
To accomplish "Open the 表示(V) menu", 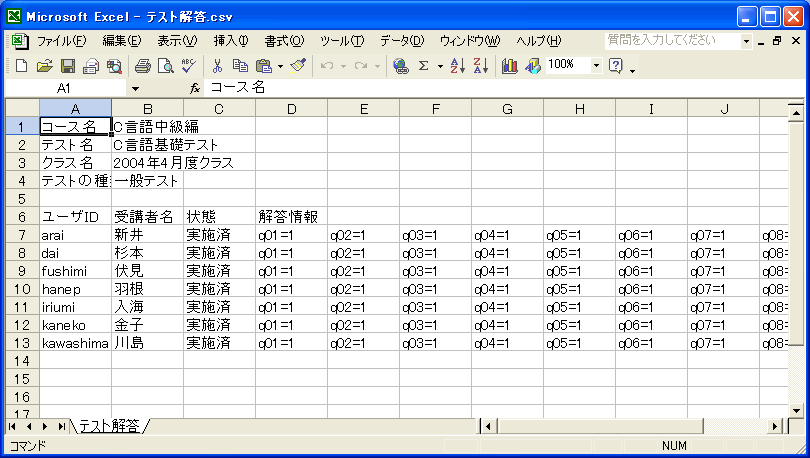I will (x=177, y=41).
